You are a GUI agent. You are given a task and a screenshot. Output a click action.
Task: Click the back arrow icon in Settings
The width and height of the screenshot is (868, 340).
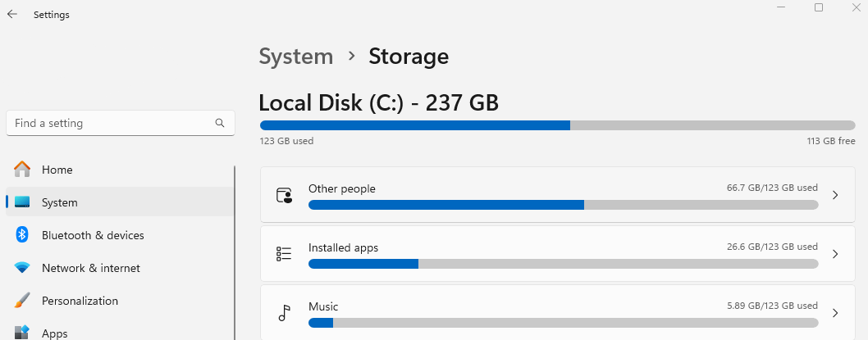(x=12, y=15)
